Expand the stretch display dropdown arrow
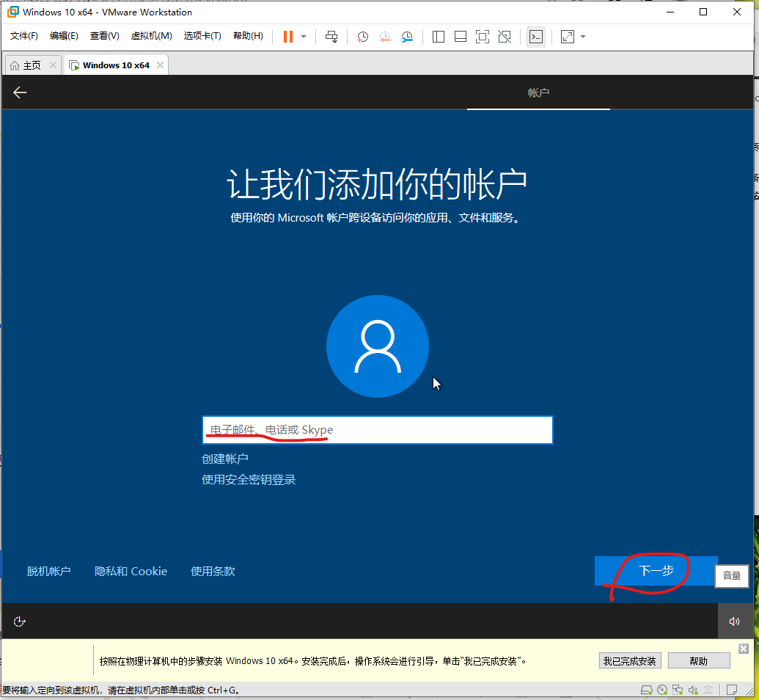The image size is (759, 700). [x=583, y=37]
